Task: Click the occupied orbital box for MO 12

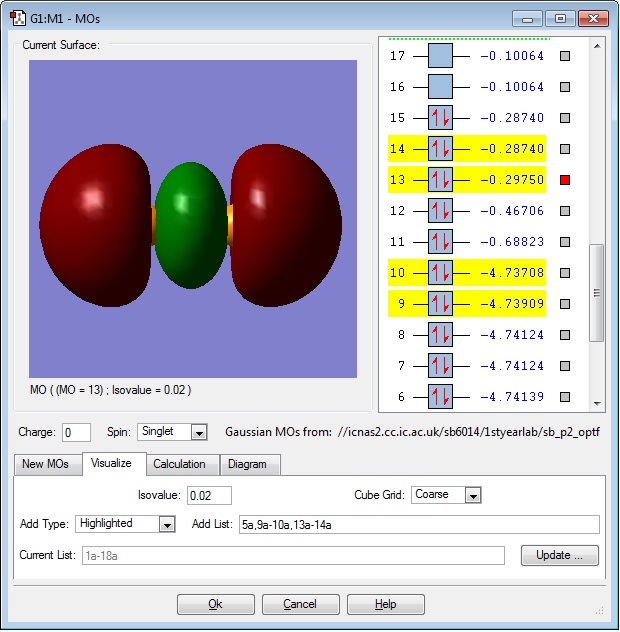Action: point(440,211)
